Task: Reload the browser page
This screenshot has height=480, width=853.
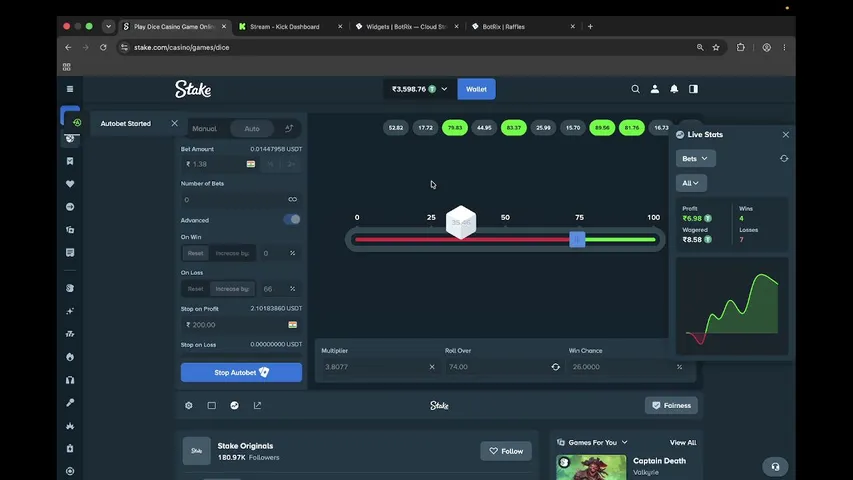Action: 103,47
